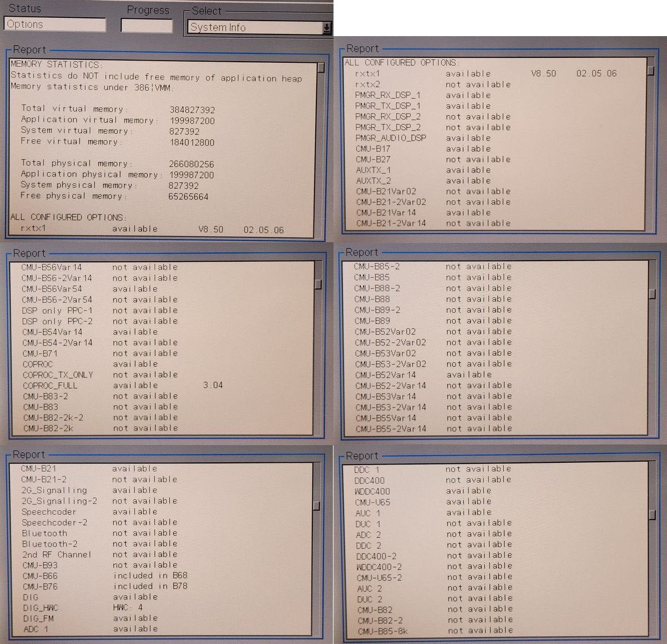Select the 2nd RF Channel row
Viewport: 667px width, 644px height.
(x=99, y=555)
